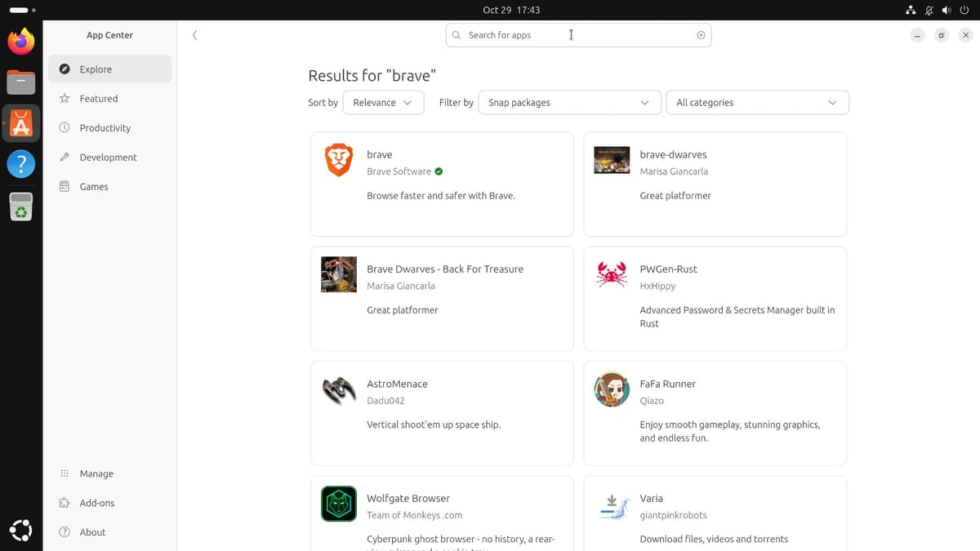Image resolution: width=980 pixels, height=551 pixels.
Task: Select Productivity in the sidebar
Action: 109,128
